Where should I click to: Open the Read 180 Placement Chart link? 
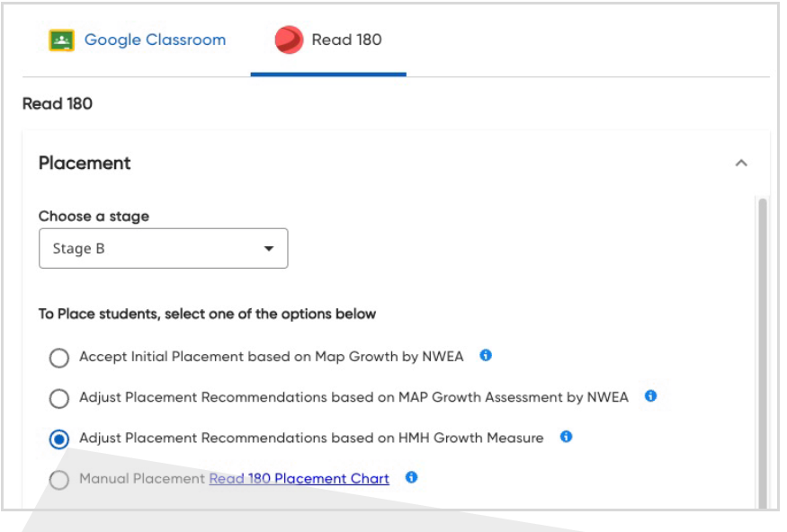tap(300, 479)
